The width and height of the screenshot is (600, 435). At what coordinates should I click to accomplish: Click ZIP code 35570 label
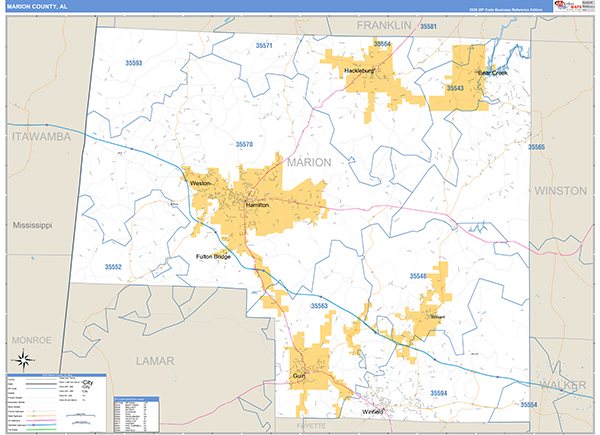pos(244,145)
